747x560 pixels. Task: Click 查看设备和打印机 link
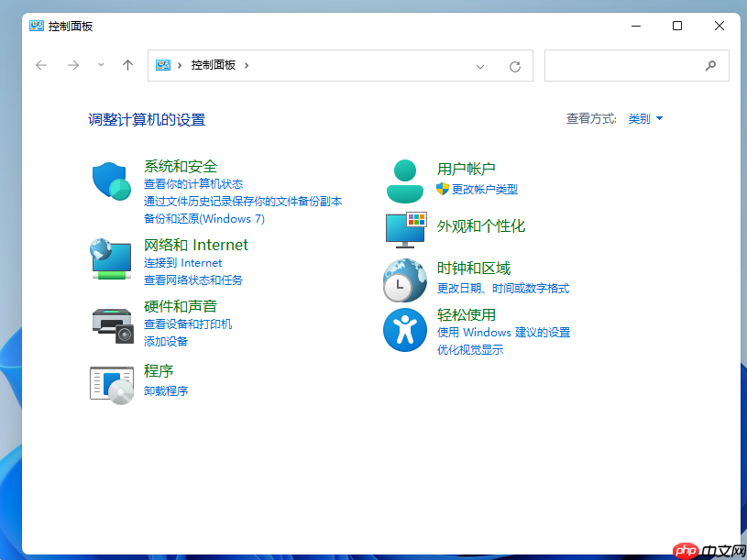pos(188,324)
